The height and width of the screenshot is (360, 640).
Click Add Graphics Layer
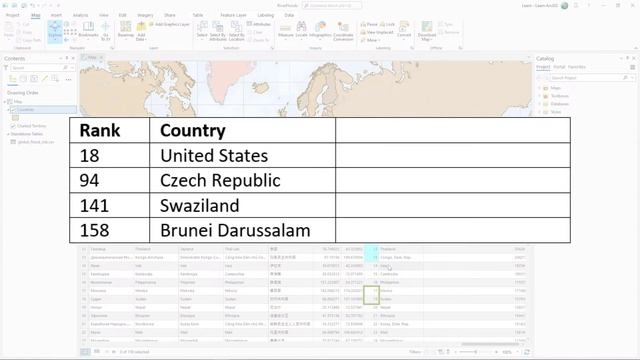(169, 24)
